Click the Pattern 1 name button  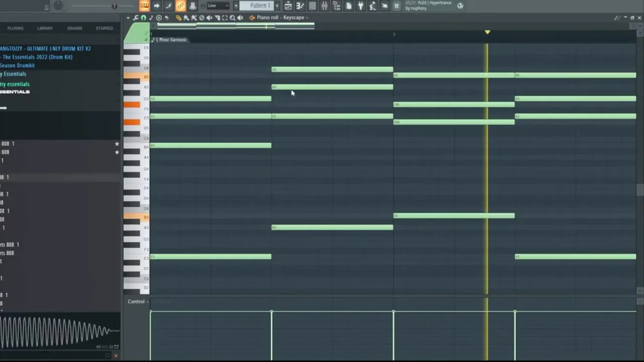click(257, 6)
